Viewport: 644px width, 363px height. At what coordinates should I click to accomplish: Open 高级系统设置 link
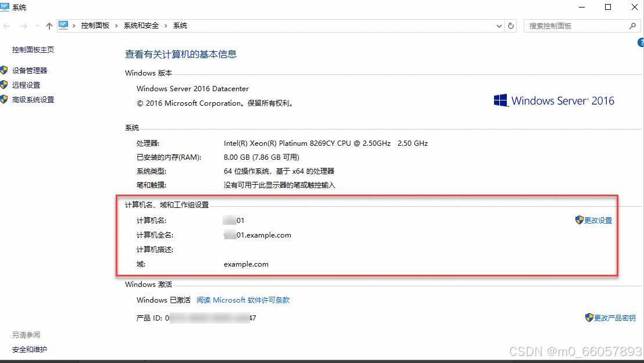coord(33,100)
